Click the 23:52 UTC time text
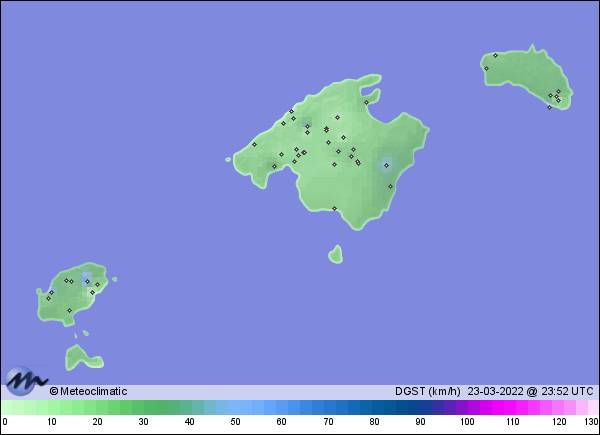The height and width of the screenshot is (435, 600). click(567, 391)
